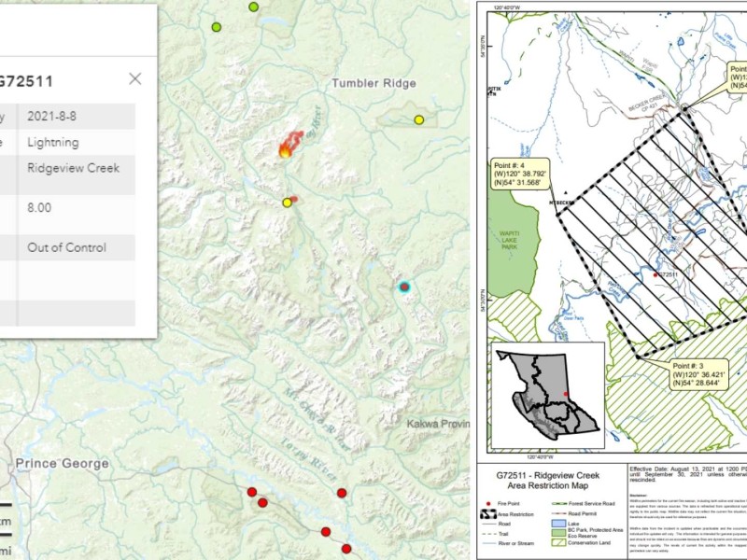Click the bottommost red fire marker
This screenshot has height=560, width=747.
[346, 549]
